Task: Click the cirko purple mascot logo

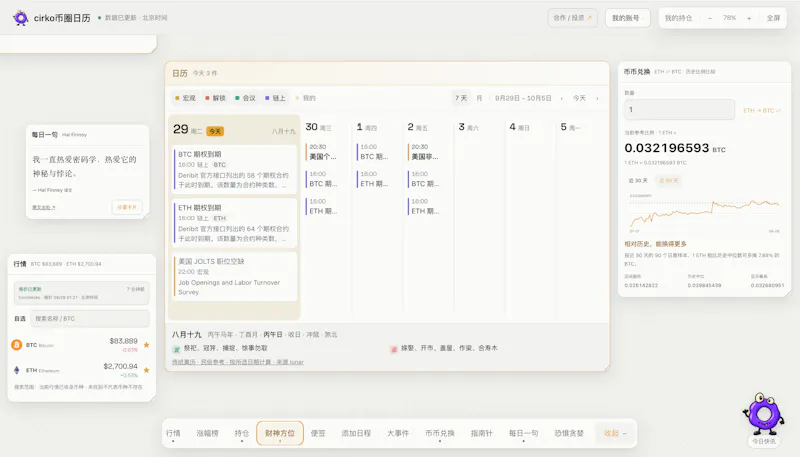Action: click(20, 18)
